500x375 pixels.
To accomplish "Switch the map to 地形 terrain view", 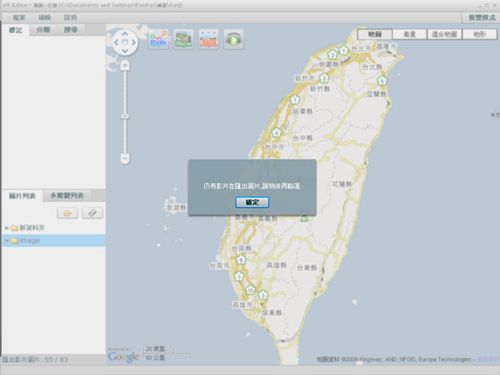I will (x=480, y=34).
